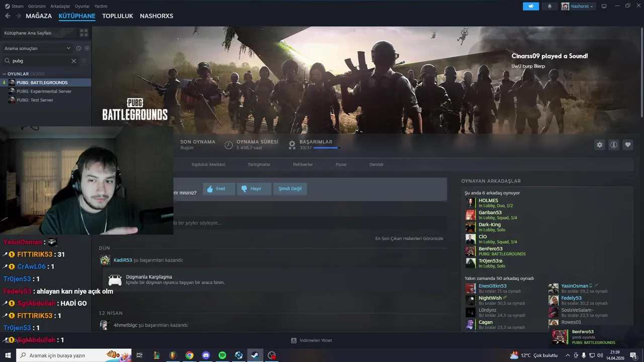Viewport: 644px width, 362px height.
Task: Open Topluluk Merkezi link
Action: coord(208,164)
